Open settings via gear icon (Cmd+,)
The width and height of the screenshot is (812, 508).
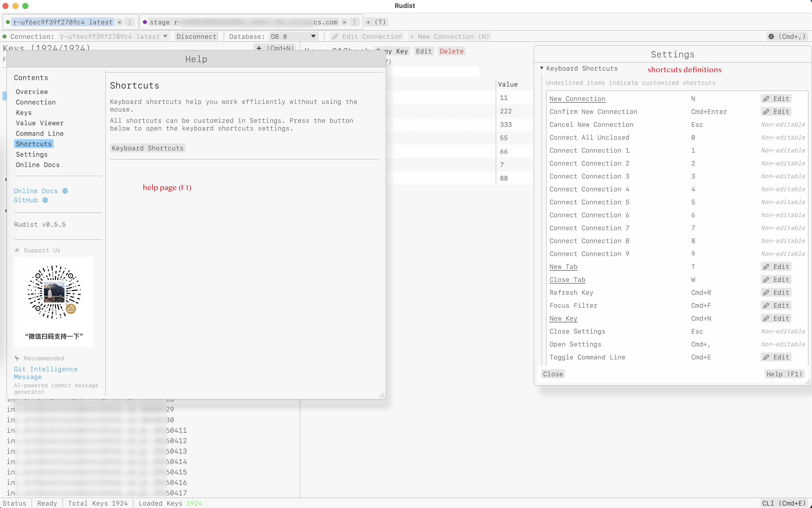coord(787,37)
